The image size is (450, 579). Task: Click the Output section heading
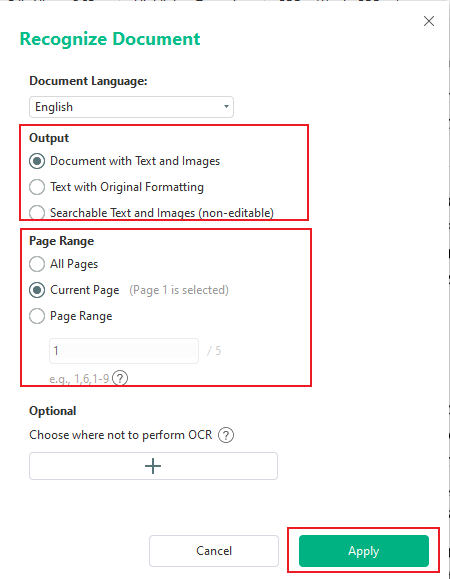(49, 138)
